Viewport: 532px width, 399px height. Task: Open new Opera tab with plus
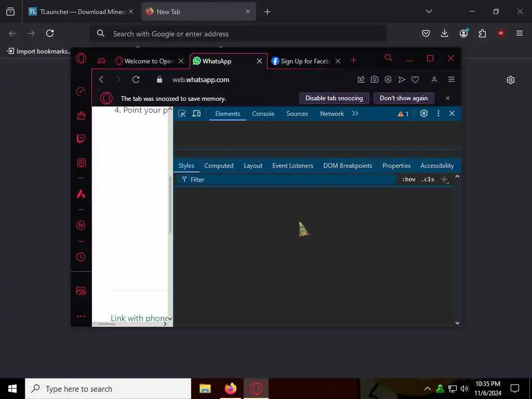click(x=353, y=60)
